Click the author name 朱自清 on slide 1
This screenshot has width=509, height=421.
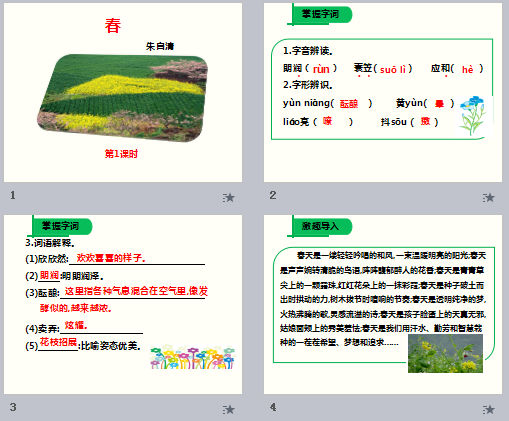pyautogui.click(x=160, y=46)
